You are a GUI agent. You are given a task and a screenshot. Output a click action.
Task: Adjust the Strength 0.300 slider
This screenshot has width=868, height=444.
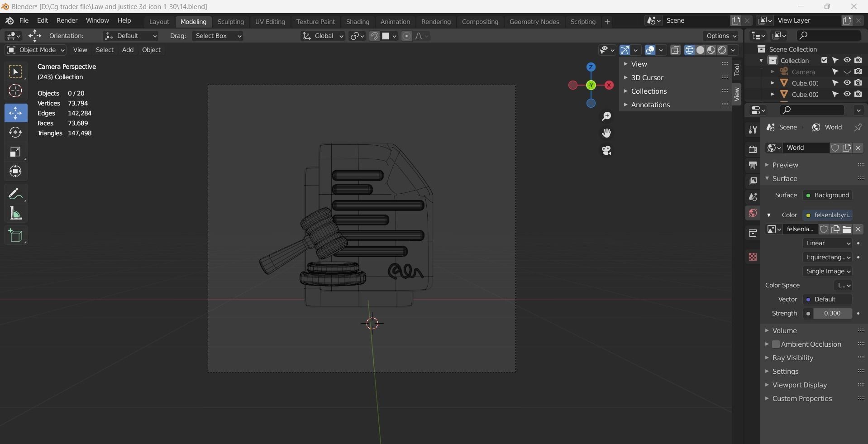point(832,314)
